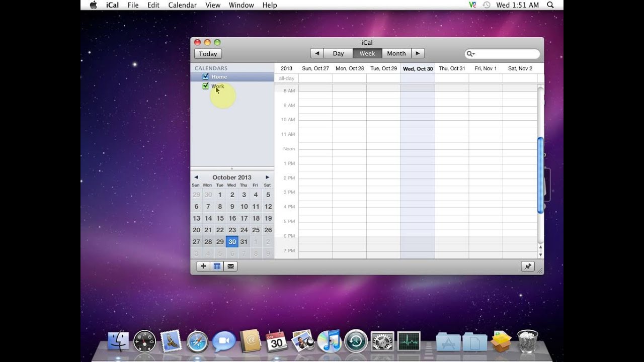This screenshot has height=362, width=644.
Task: Open the Calendar menu
Action: click(182, 5)
